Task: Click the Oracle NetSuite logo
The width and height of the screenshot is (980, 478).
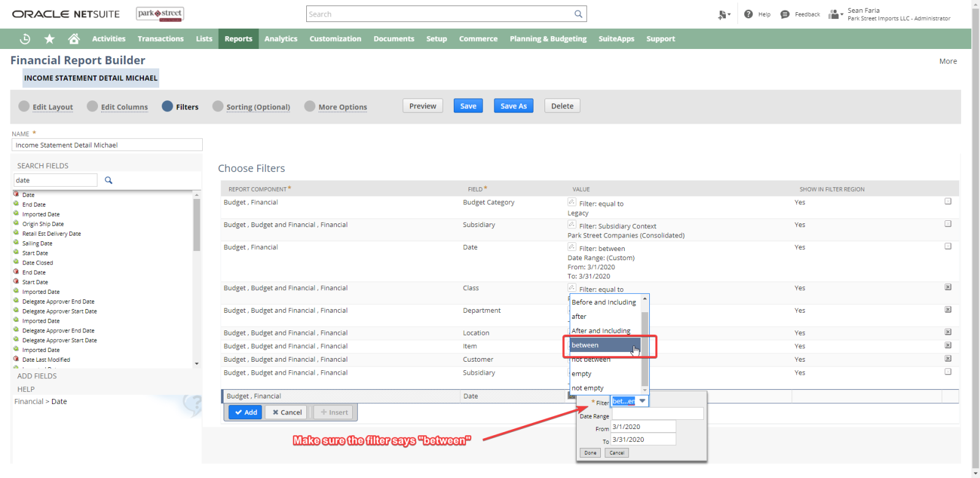Action: (x=66, y=14)
